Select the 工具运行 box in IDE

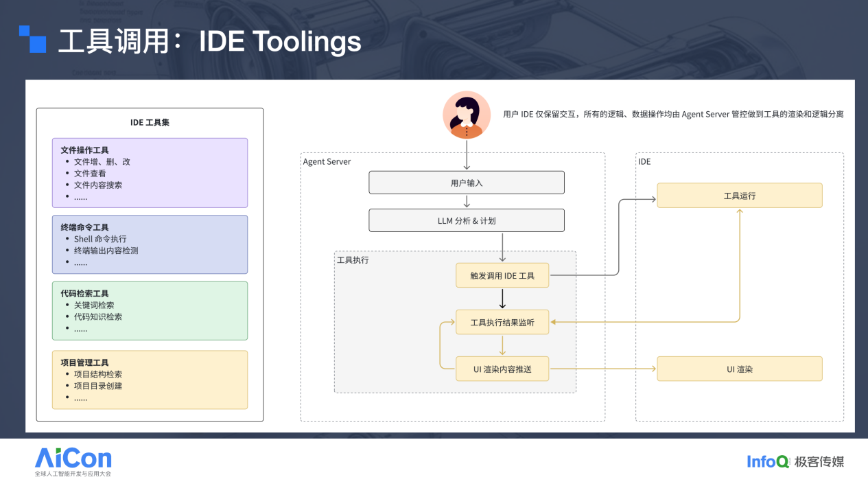pos(740,196)
